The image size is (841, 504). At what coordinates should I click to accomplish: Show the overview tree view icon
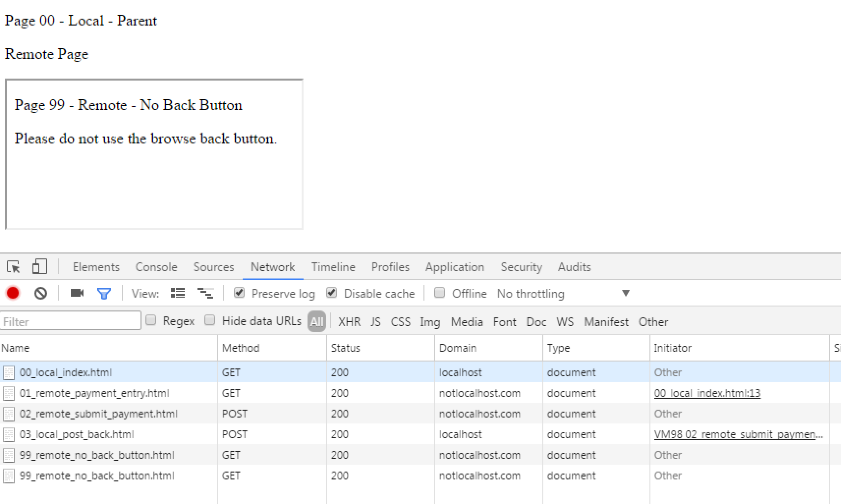pos(205,293)
